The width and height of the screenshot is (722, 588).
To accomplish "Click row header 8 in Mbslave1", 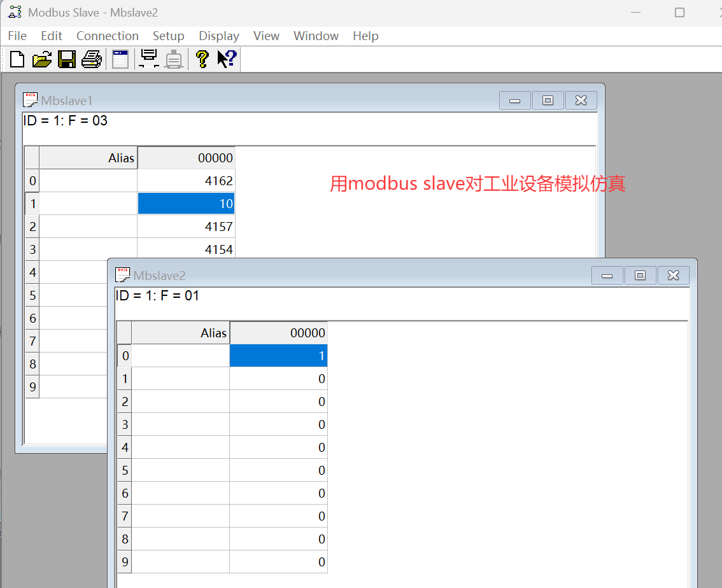I will point(32,364).
